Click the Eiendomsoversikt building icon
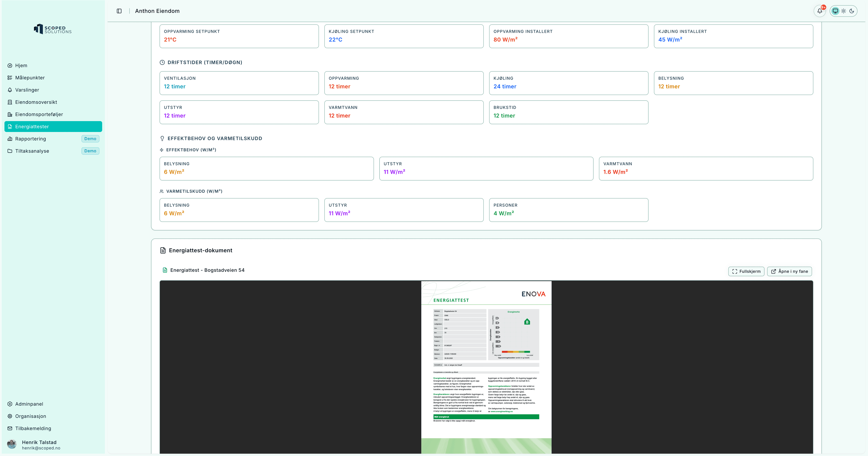 click(10, 102)
